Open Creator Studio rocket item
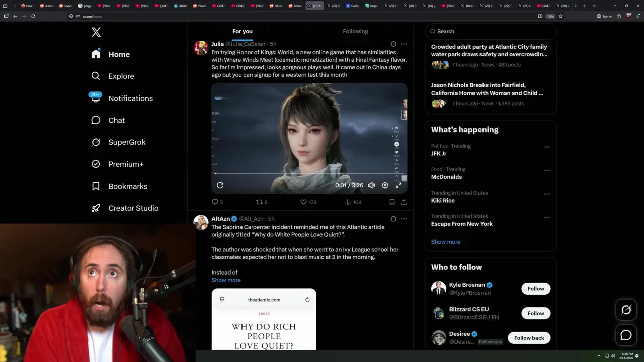The image size is (644, 362). pyautogui.click(x=125, y=208)
